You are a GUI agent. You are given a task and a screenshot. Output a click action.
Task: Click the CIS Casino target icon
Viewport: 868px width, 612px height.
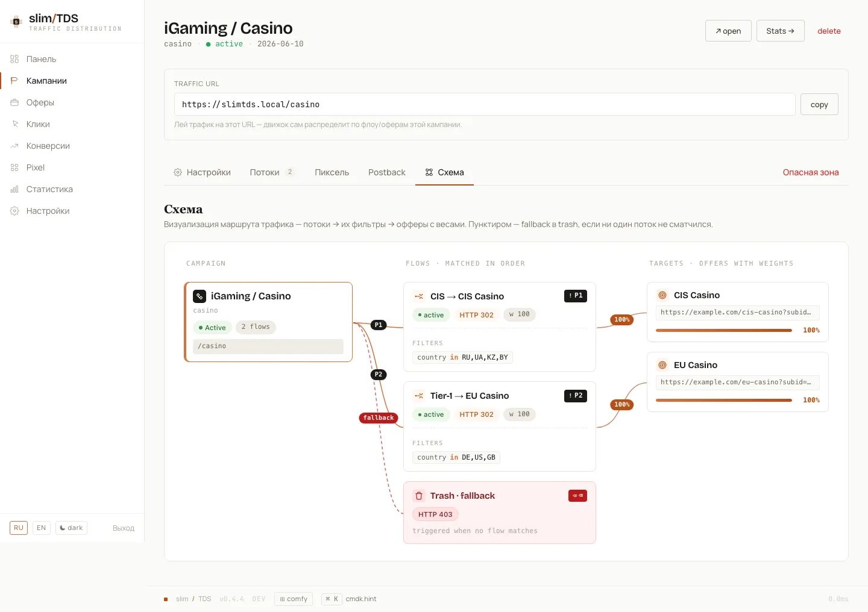coord(662,295)
